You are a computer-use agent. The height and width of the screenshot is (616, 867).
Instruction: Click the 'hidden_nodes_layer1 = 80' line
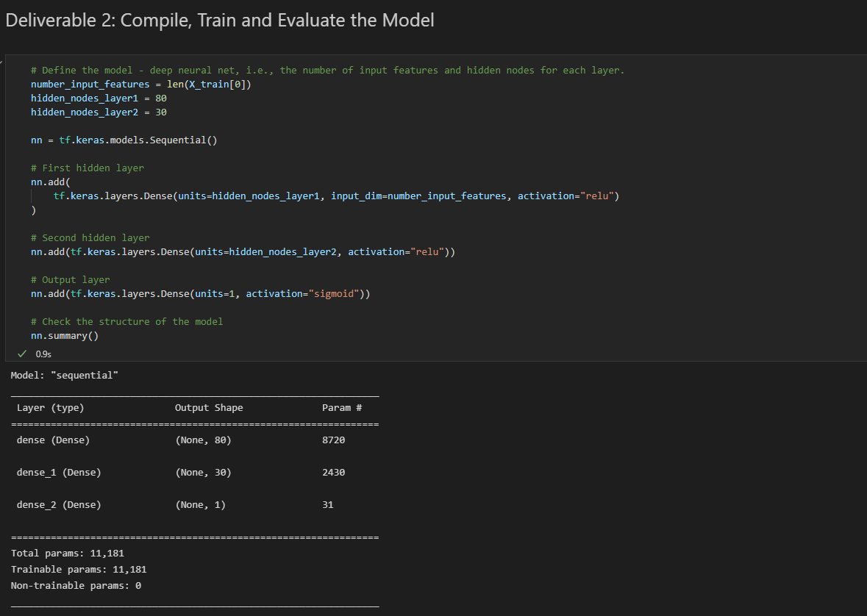99,98
